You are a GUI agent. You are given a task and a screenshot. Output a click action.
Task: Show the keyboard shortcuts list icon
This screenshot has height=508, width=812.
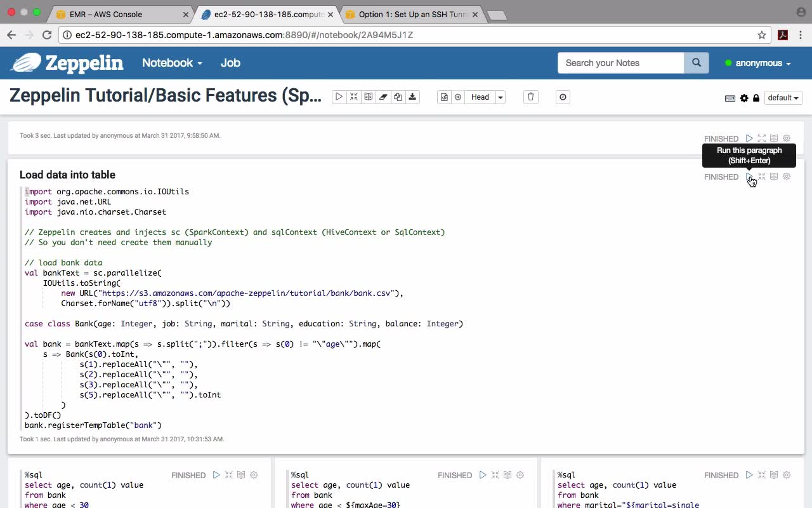click(730, 98)
